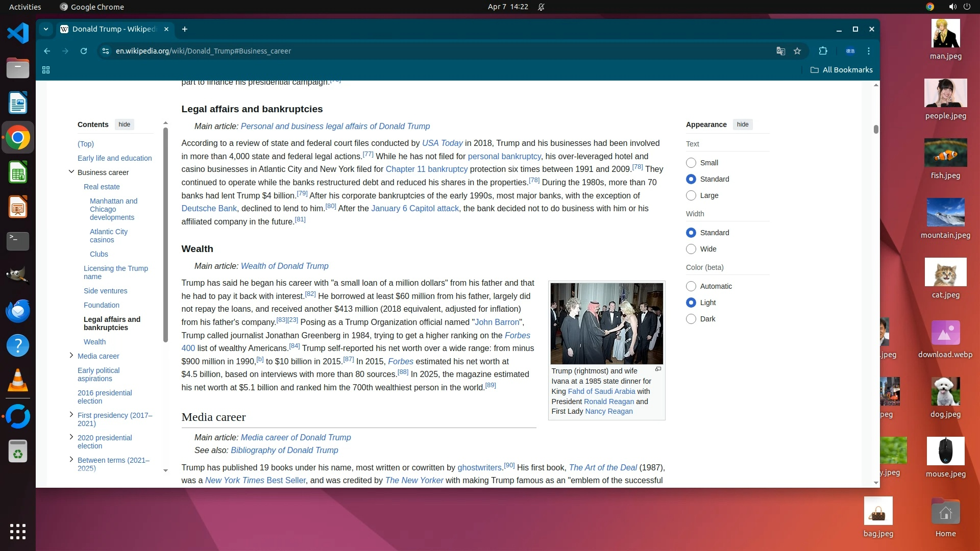The width and height of the screenshot is (980, 551).
Task: Switch to the Donald Trump Wikipedia tab
Action: [113, 29]
